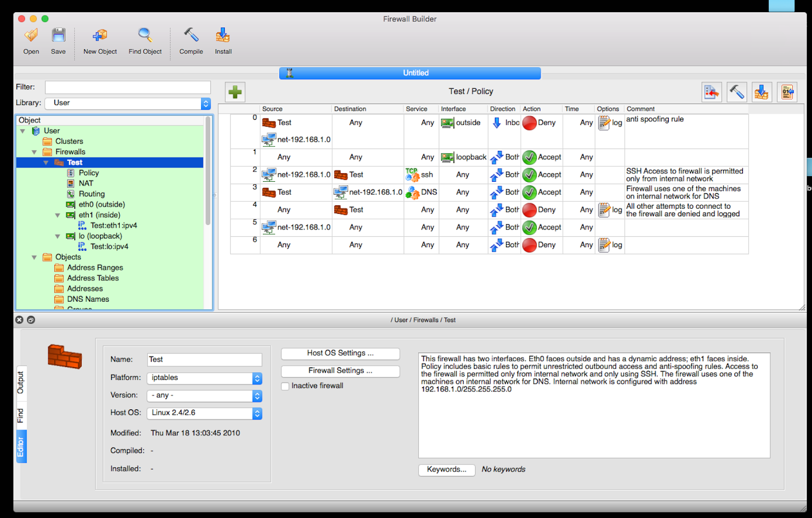Undock the editor panel with the float icon

31,320
